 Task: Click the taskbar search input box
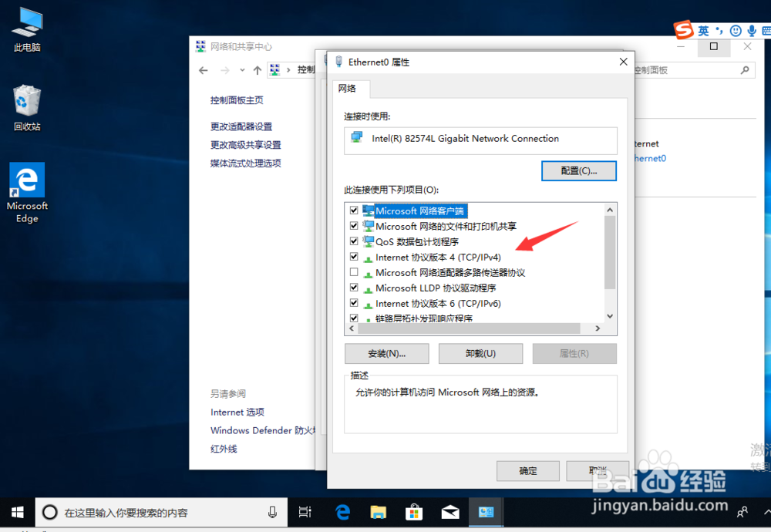coord(161,512)
